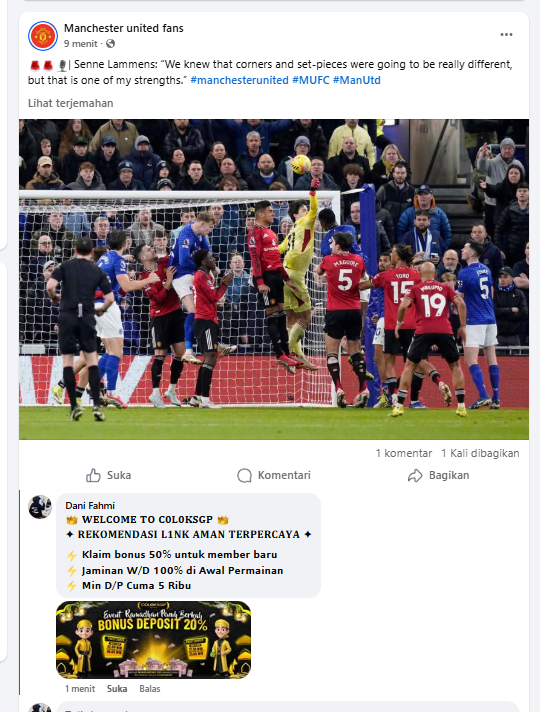Image resolution: width=540 pixels, height=712 pixels.
Task: Click the Dani Fahmi commenter name
Action: (90, 505)
